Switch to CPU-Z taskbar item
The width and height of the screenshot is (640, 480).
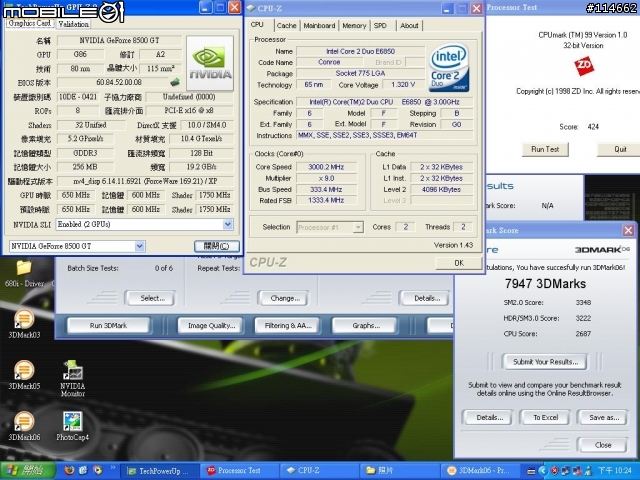pos(321,471)
